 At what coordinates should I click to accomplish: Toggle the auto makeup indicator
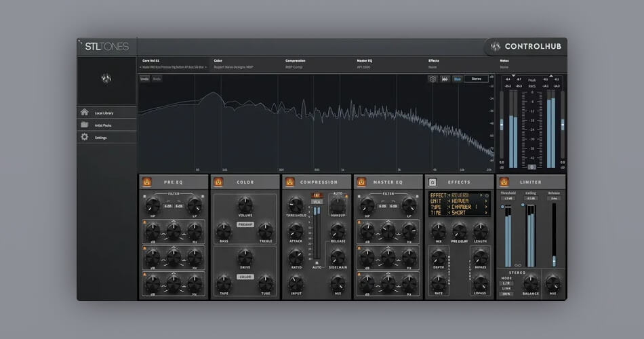click(346, 197)
